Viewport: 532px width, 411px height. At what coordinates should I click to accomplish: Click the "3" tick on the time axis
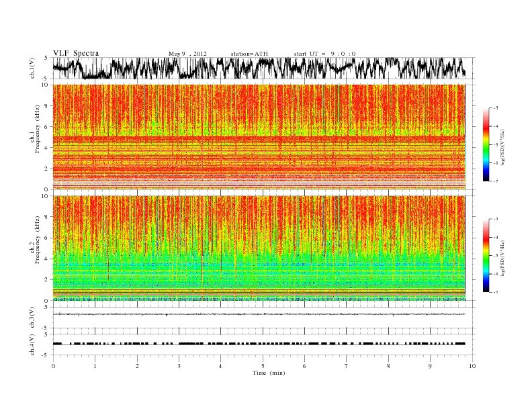click(x=179, y=366)
